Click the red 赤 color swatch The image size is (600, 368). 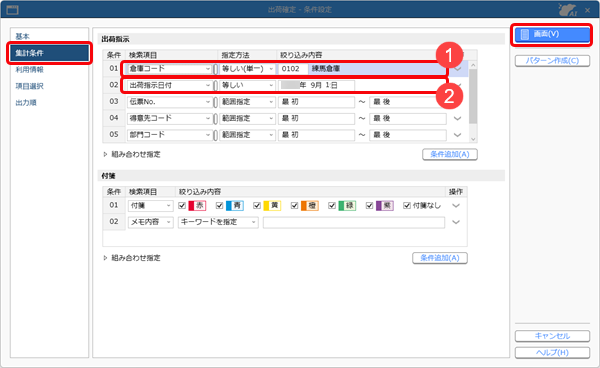click(x=197, y=206)
